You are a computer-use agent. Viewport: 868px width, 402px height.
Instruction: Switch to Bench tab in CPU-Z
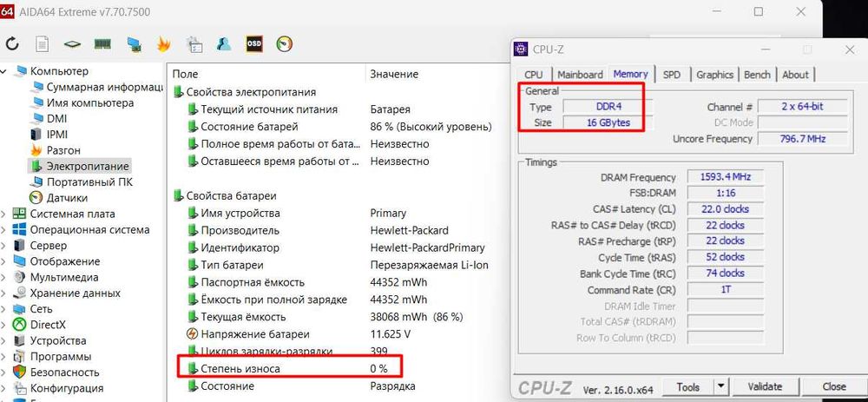click(x=757, y=75)
